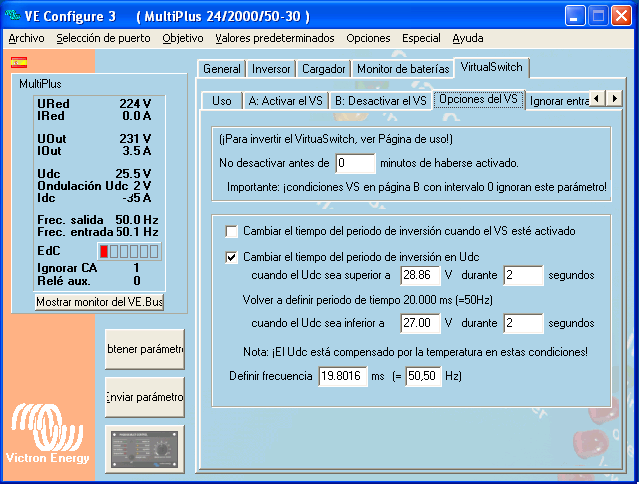Screen dimensions: 639x484
Task: Switch to the Inversor tab
Action: [x=271, y=68]
